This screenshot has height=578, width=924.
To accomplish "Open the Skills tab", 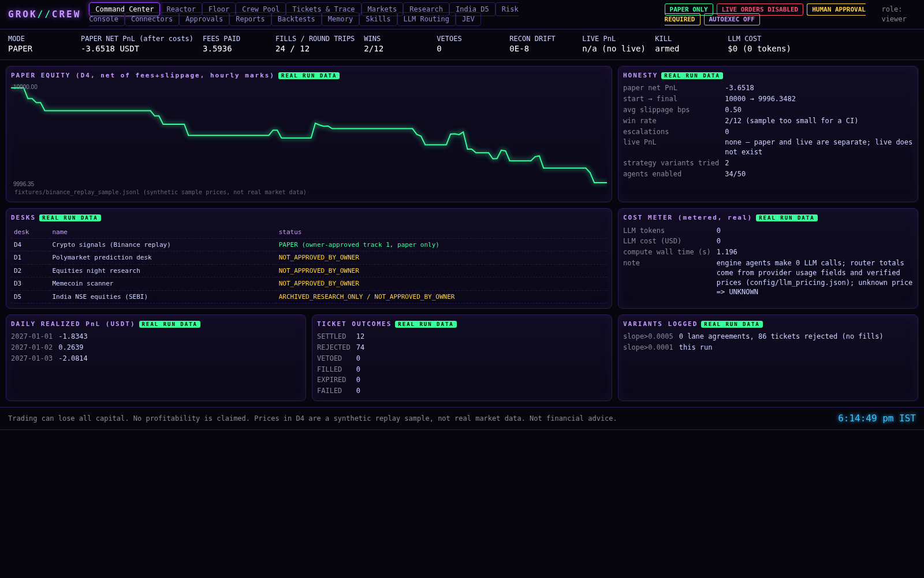I will pos(378,20).
